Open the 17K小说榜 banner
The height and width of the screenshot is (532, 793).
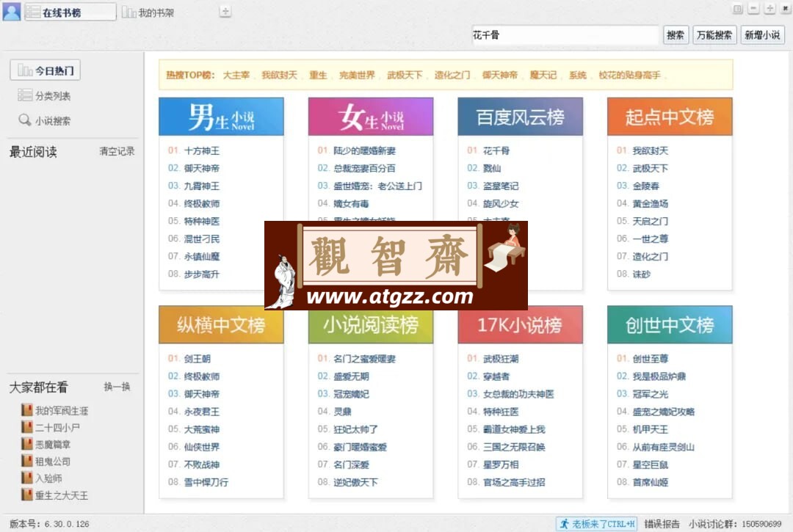tap(520, 324)
